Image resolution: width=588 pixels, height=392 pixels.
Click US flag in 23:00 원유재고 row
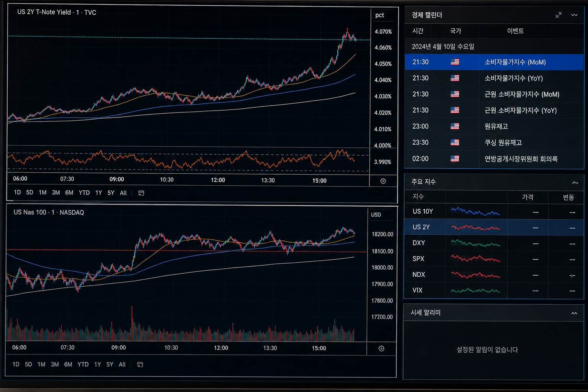coord(455,126)
